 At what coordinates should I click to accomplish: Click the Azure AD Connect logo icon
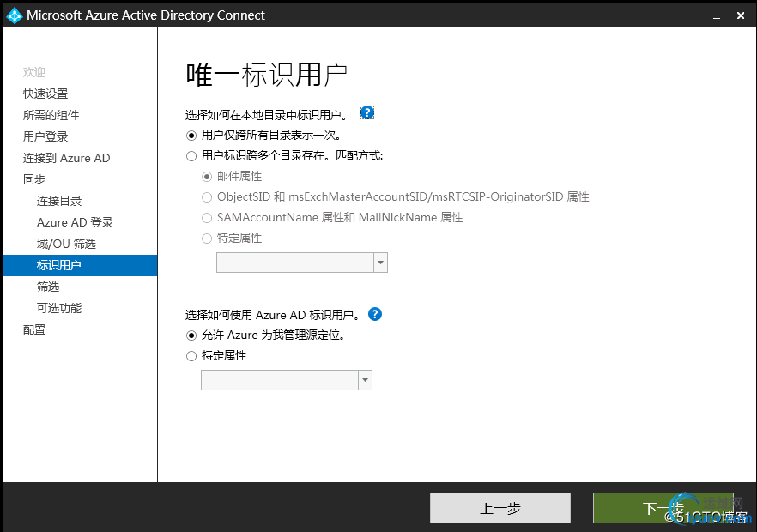[x=14, y=15]
